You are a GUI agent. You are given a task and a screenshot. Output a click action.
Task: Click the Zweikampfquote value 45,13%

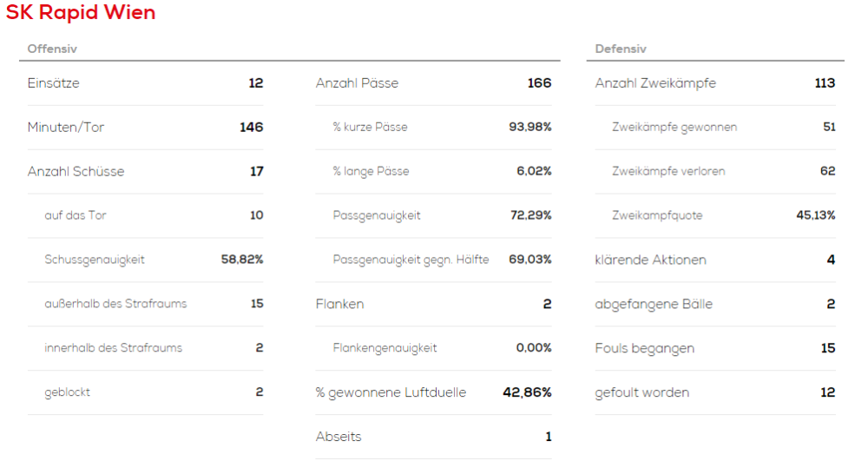[815, 215]
